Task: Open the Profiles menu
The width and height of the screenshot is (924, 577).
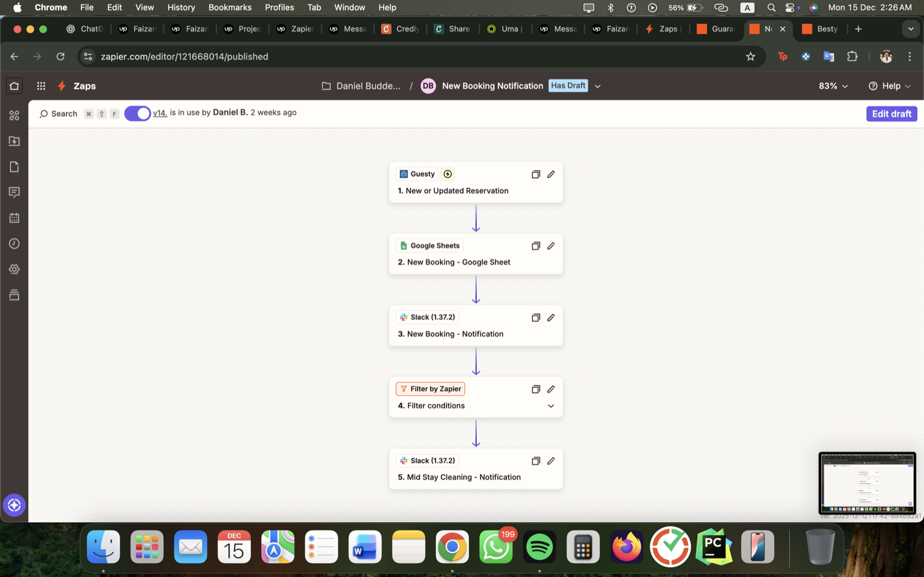Action: [279, 7]
